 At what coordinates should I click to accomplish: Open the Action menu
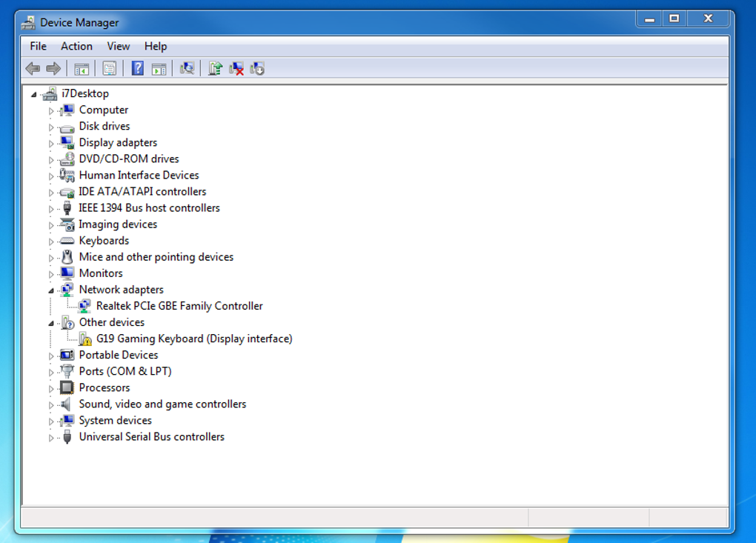click(x=76, y=46)
